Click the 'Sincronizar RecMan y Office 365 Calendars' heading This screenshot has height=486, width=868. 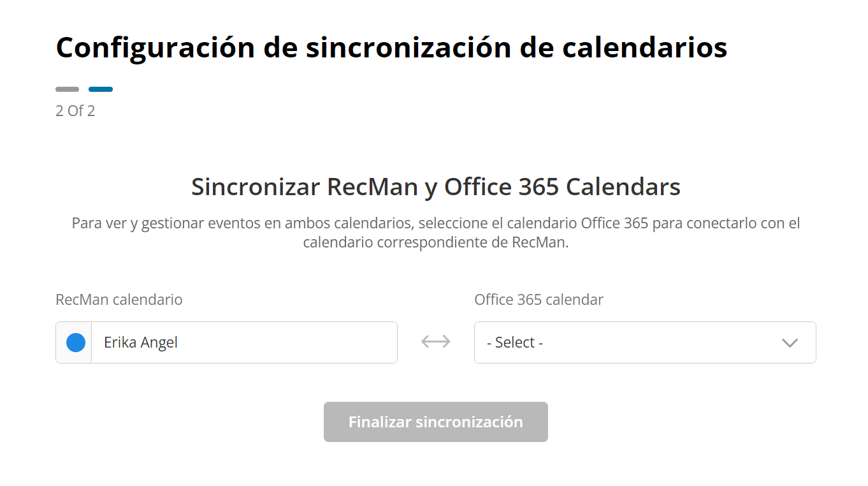tap(436, 187)
